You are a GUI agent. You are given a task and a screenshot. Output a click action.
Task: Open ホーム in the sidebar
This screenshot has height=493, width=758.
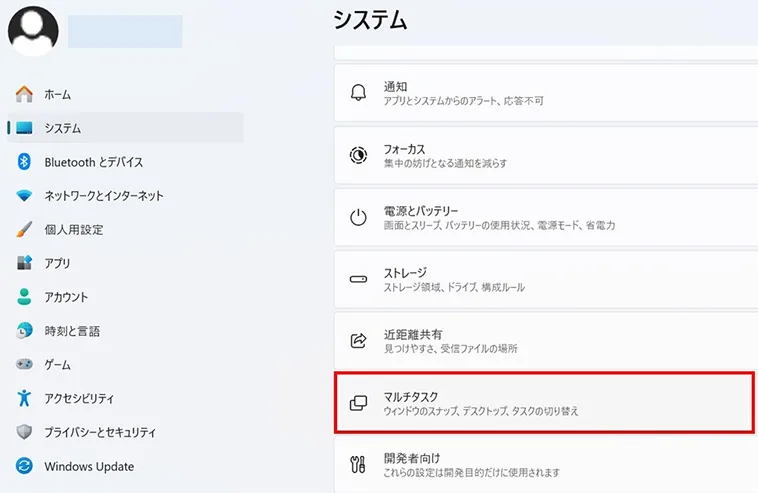point(57,94)
